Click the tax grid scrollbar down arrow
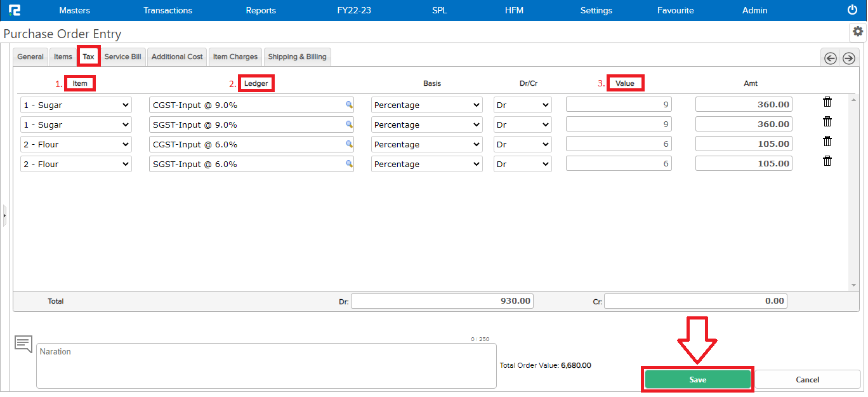The height and width of the screenshot is (397, 868). coord(853,285)
